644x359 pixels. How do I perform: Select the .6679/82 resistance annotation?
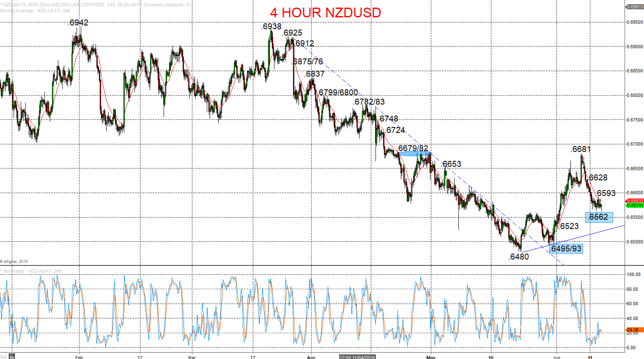click(412, 148)
